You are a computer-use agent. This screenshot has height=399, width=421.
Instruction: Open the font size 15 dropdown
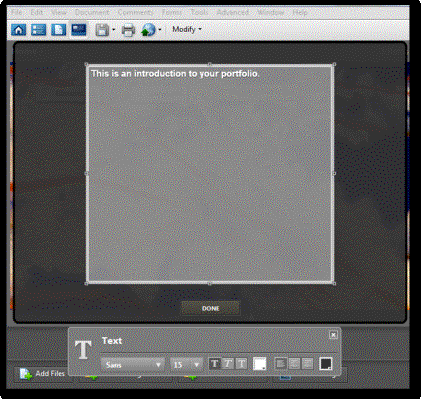tap(186, 365)
